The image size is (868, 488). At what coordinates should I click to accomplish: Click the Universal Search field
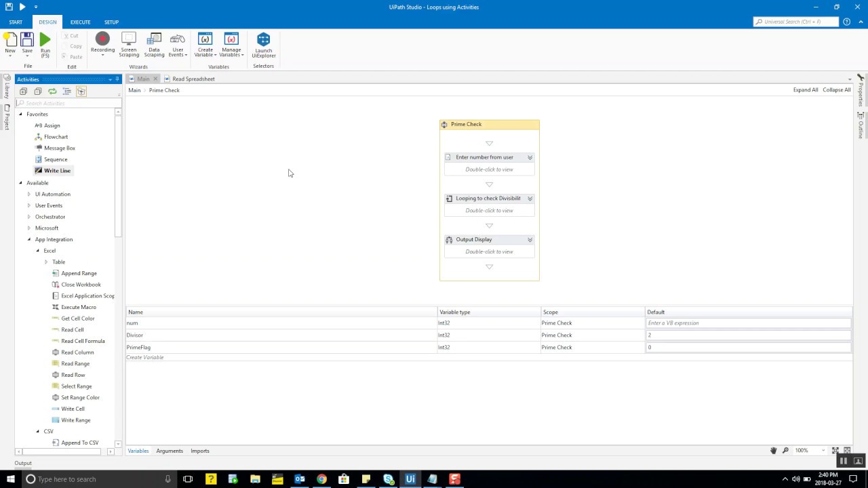coord(795,22)
